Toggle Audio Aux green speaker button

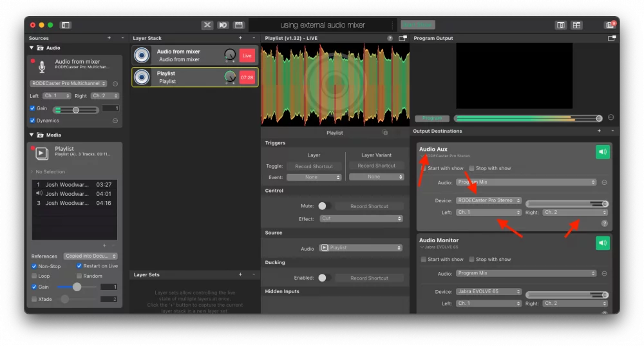(x=603, y=152)
